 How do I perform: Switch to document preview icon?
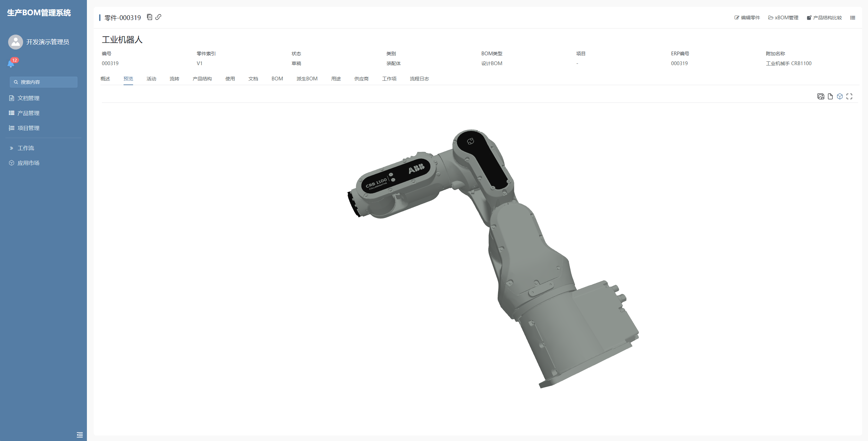tap(830, 96)
